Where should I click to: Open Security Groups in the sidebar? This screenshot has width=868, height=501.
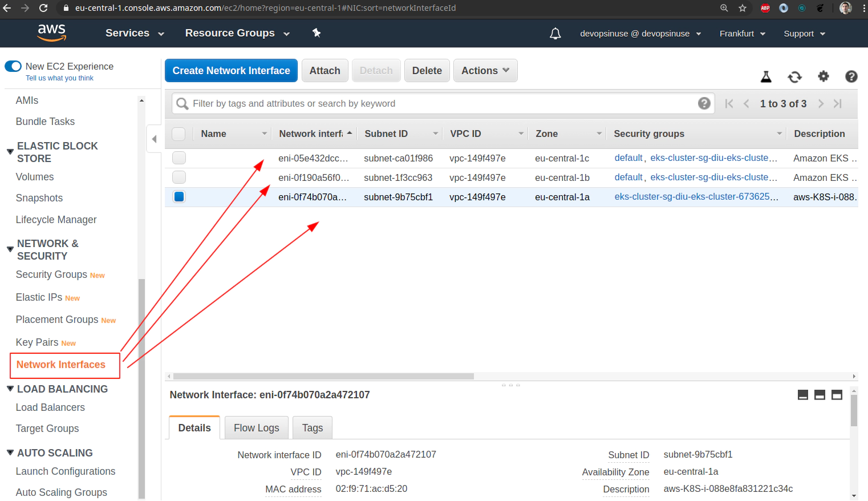(x=51, y=274)
